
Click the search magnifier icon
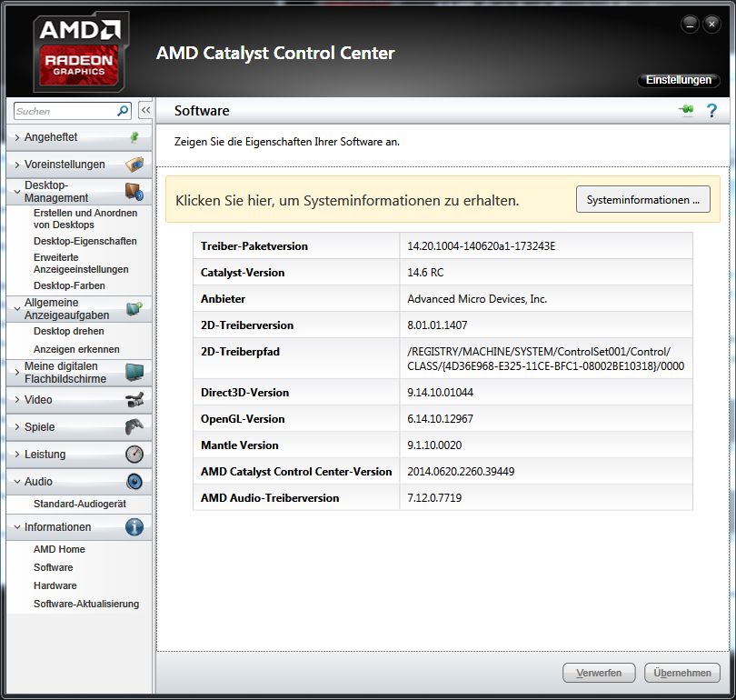(x=123, y=111)
